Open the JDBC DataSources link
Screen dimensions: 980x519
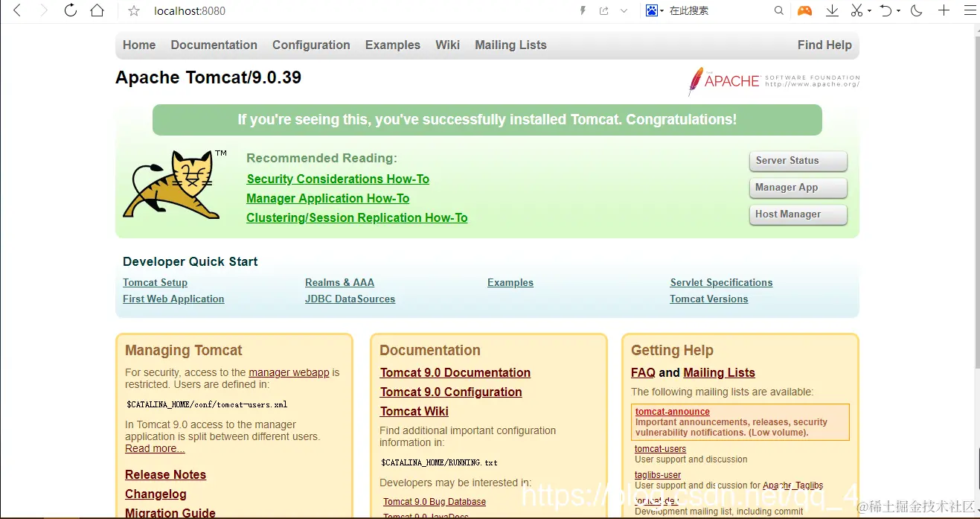[x=350, y=299]
